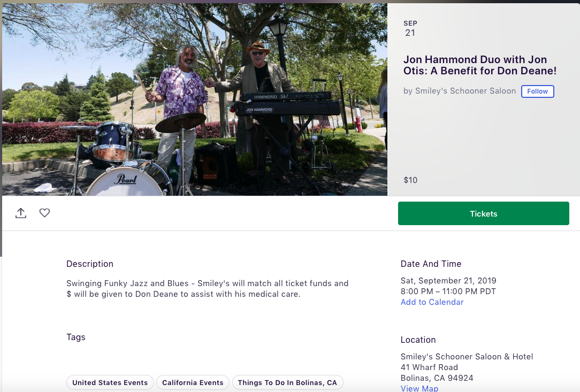The image size is (580, 392).
Task: Click the 41 Wharf Road address
Action: point(429,367)
